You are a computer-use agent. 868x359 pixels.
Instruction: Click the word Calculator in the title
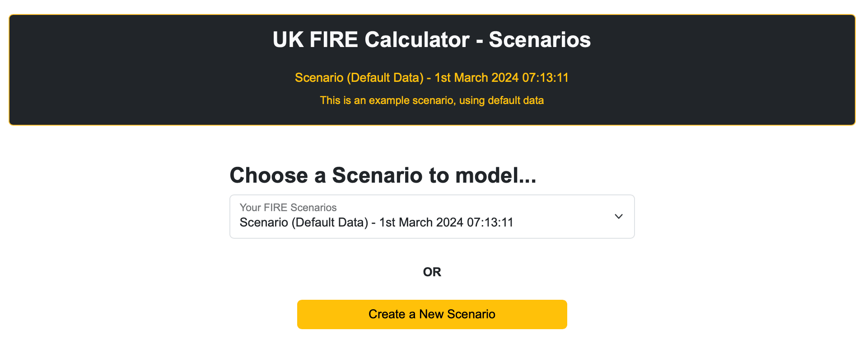pos(417,40)
